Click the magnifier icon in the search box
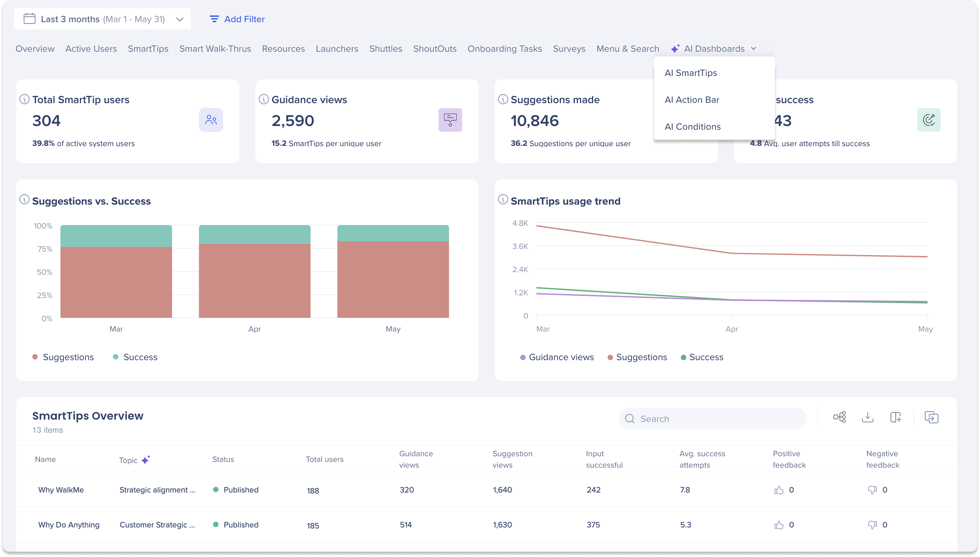Viewport: 980px width, 557px height. (x=629, y=419)
